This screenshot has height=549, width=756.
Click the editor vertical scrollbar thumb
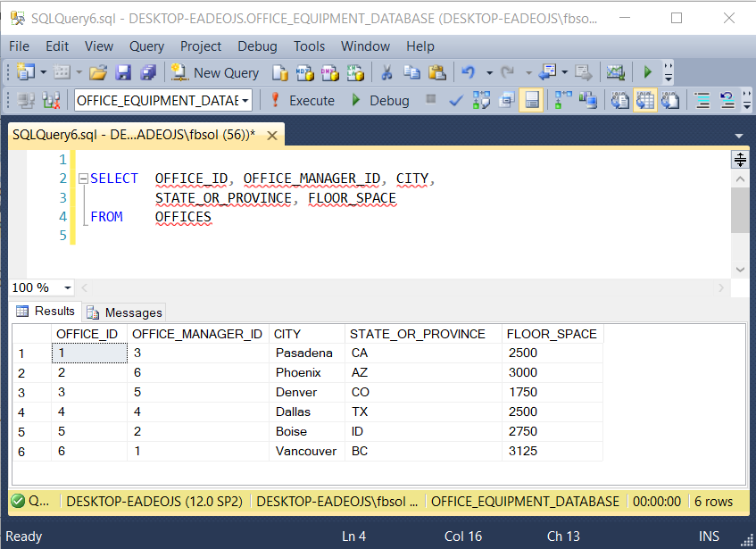click(x=739, y=210)
